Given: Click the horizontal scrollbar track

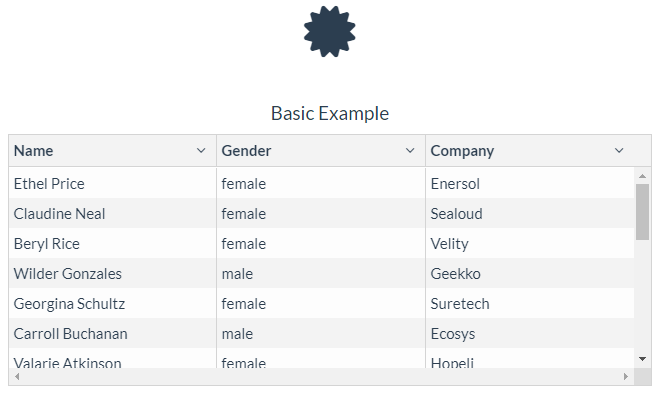Looking at the screenshot, I should pos(320,377).
